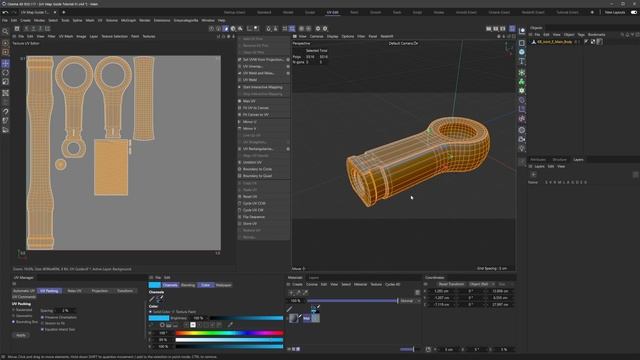Open the Projection tab in UV Manager

[x=100, y=291]
